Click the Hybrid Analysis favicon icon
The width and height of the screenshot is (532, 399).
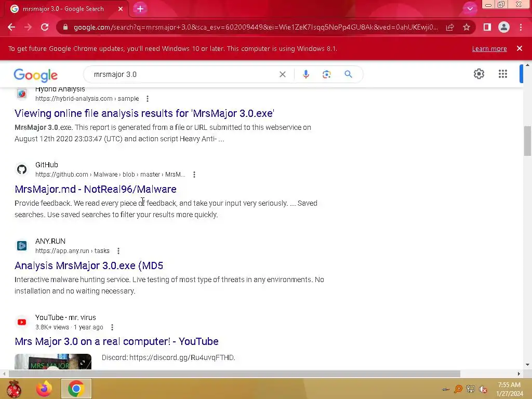pos(22,94)
